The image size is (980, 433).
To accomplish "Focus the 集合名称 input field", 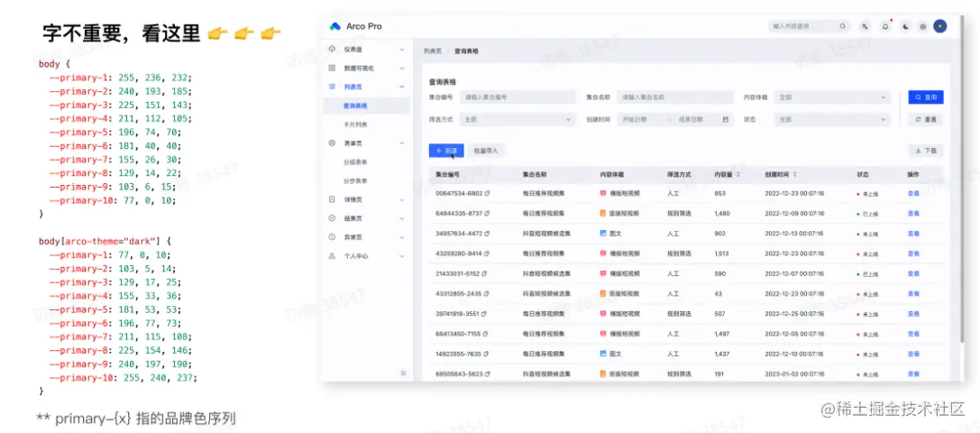I will (674, 97).
